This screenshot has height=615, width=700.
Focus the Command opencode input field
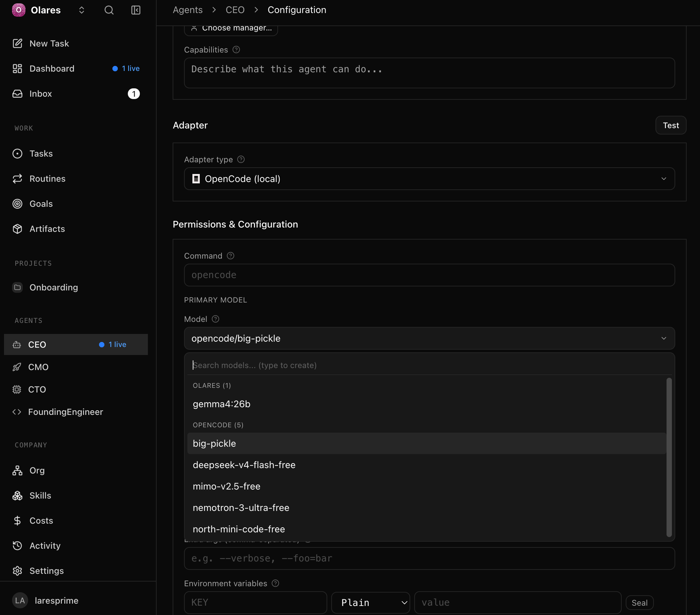(x=429, y=275)
